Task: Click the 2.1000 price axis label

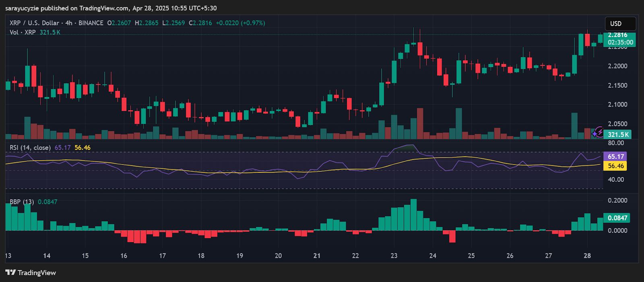Action: (617, 105)
